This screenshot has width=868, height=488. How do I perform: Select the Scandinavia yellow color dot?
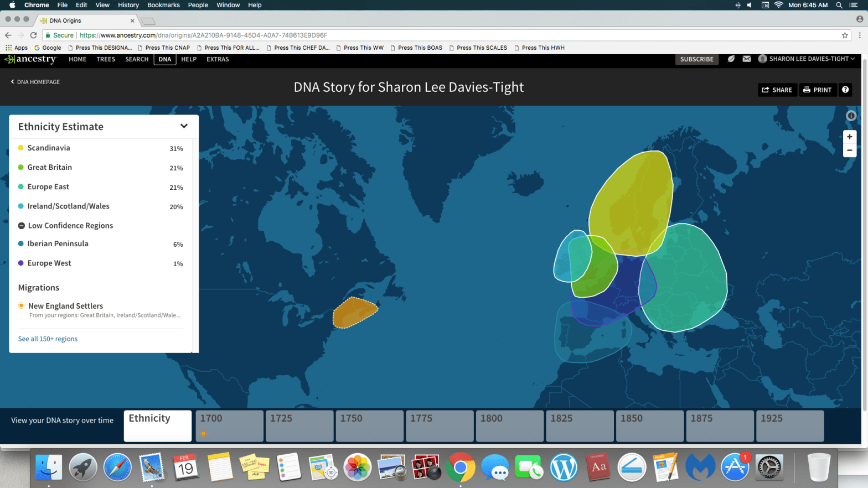[x=21, y=148]
